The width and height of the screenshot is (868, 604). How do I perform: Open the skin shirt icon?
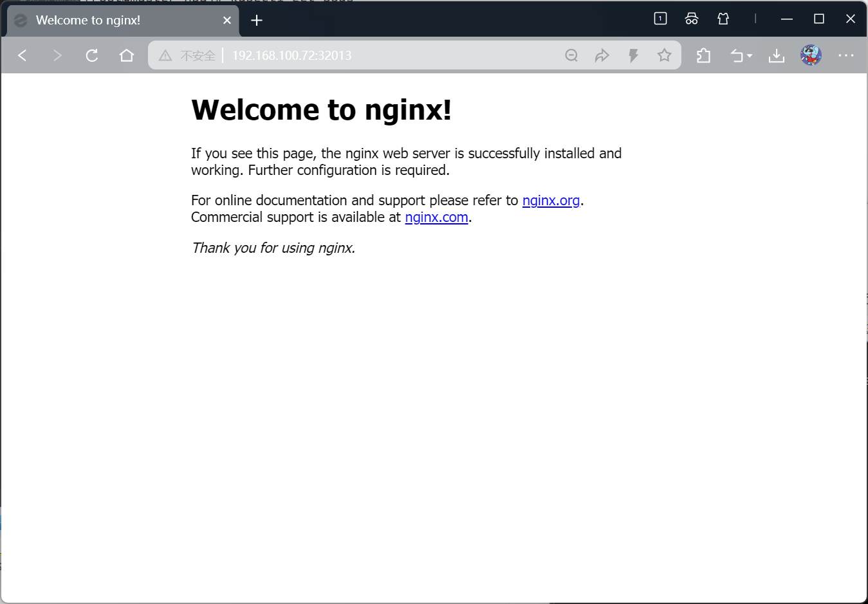point(723,19)
